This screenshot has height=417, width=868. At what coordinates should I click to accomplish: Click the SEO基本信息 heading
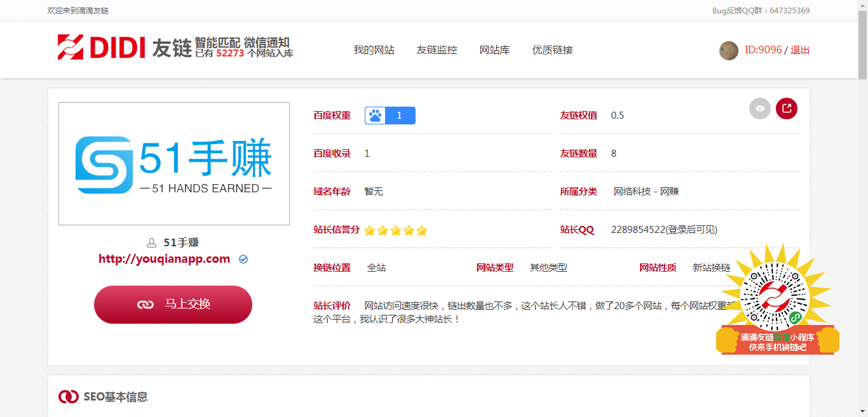click(116, 397)
